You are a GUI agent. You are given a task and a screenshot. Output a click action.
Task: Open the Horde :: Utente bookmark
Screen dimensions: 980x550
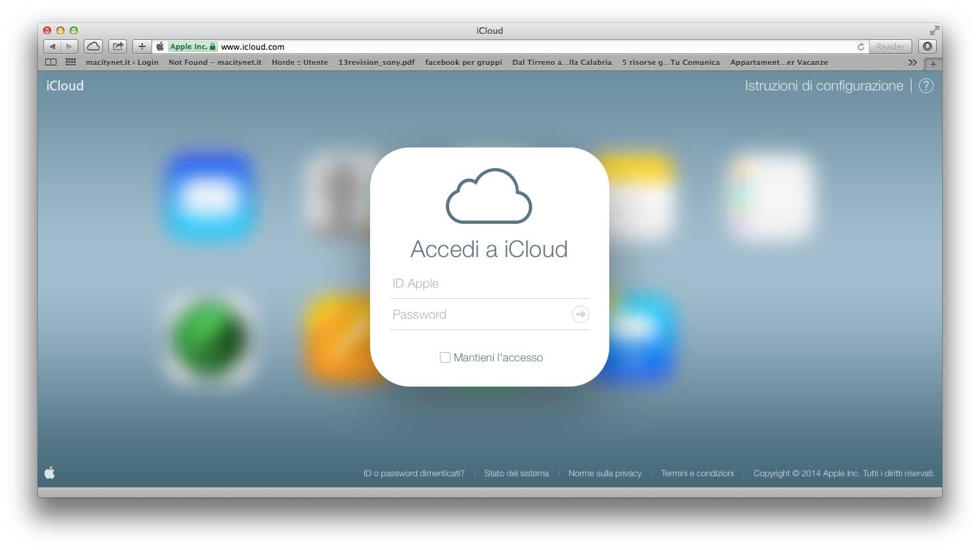(300, 62)
